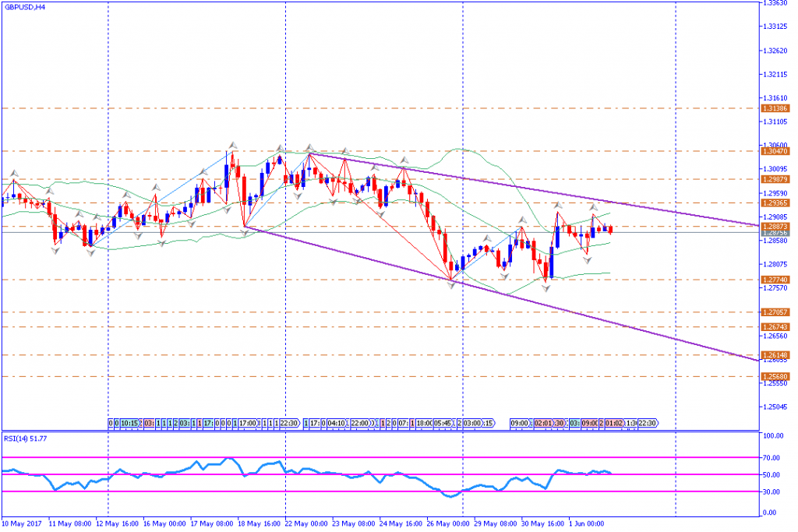
Task: Click the 04:10 event marker
Action: 337,423
